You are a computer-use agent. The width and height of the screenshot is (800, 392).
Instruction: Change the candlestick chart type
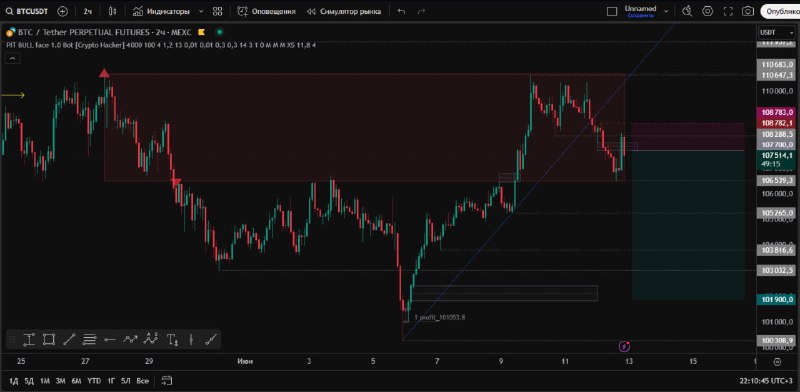[113, 11]
